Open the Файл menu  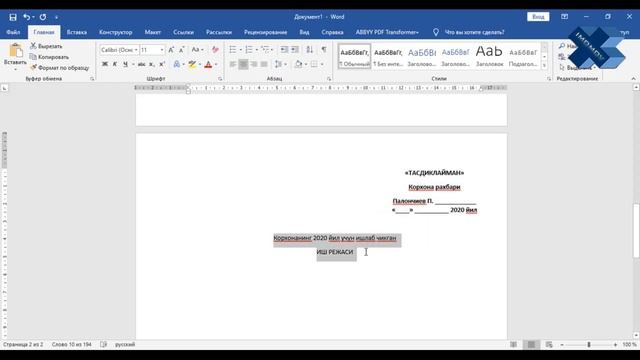tap(13, 32)
